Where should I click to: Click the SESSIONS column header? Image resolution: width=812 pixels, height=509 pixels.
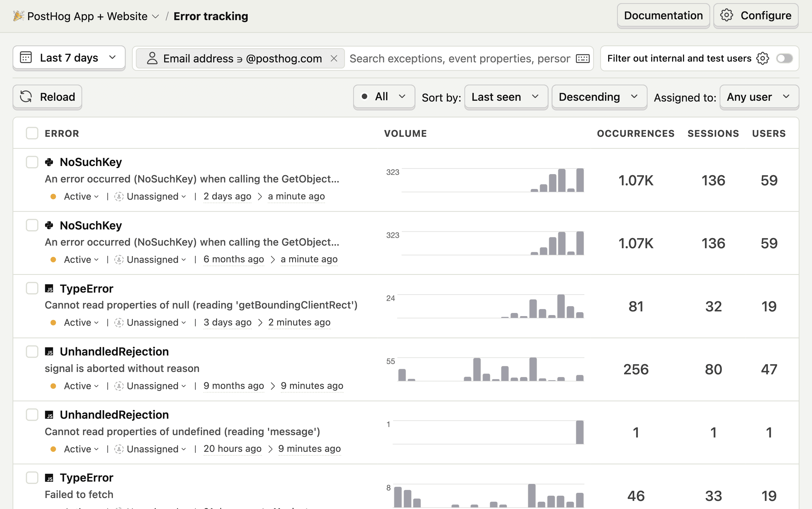[x=713, y=133]
